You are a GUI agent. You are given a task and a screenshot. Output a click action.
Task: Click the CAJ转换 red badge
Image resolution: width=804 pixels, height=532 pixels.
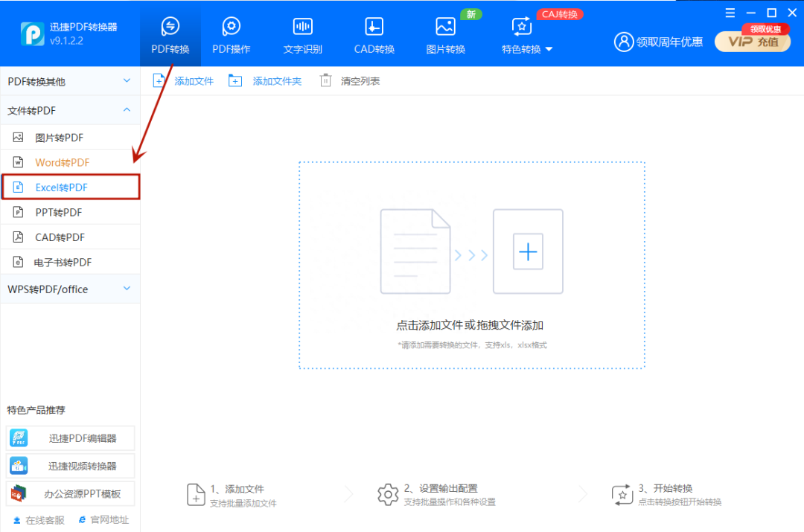pyautogui.click(x=559, y=14)
